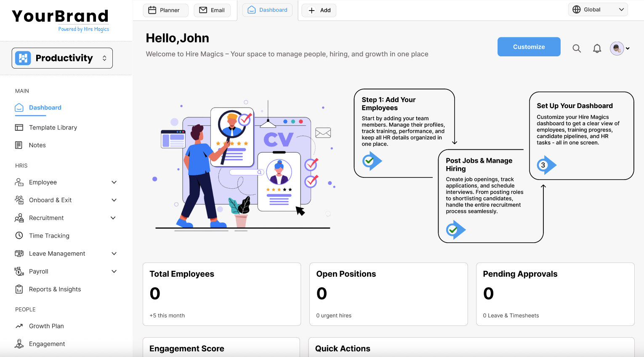
Task: Click the Customize button
Action: (529, 47)
